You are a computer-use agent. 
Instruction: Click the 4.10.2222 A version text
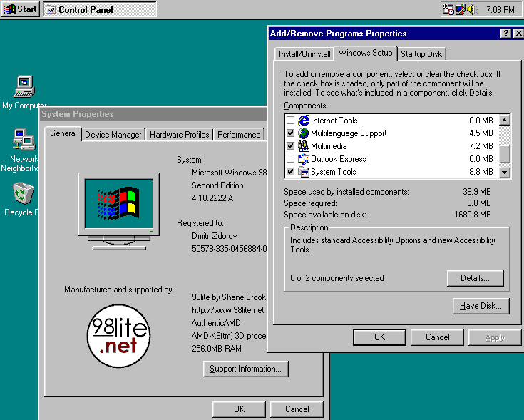coord(212,198)
